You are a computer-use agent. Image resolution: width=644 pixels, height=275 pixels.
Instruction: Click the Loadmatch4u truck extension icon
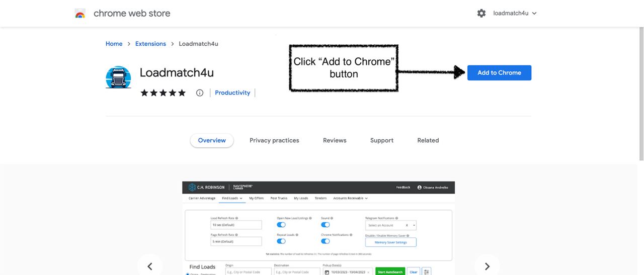tap(118, 77)
